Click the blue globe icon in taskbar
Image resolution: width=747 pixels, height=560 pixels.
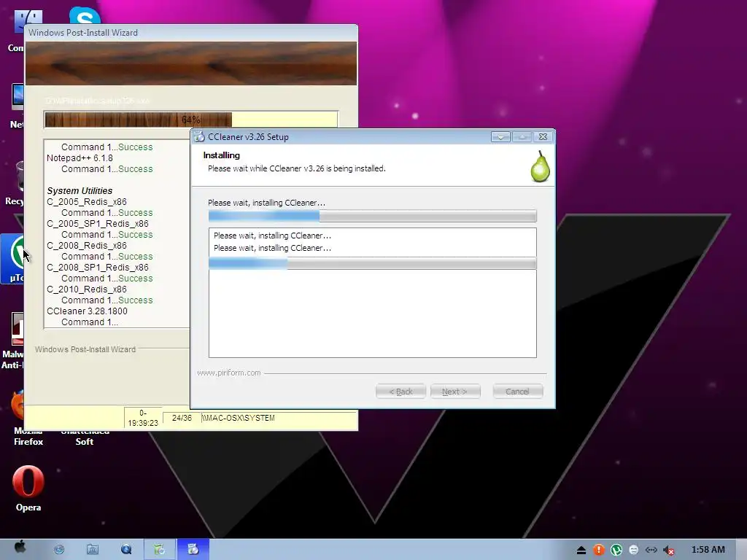pos(59,550)
